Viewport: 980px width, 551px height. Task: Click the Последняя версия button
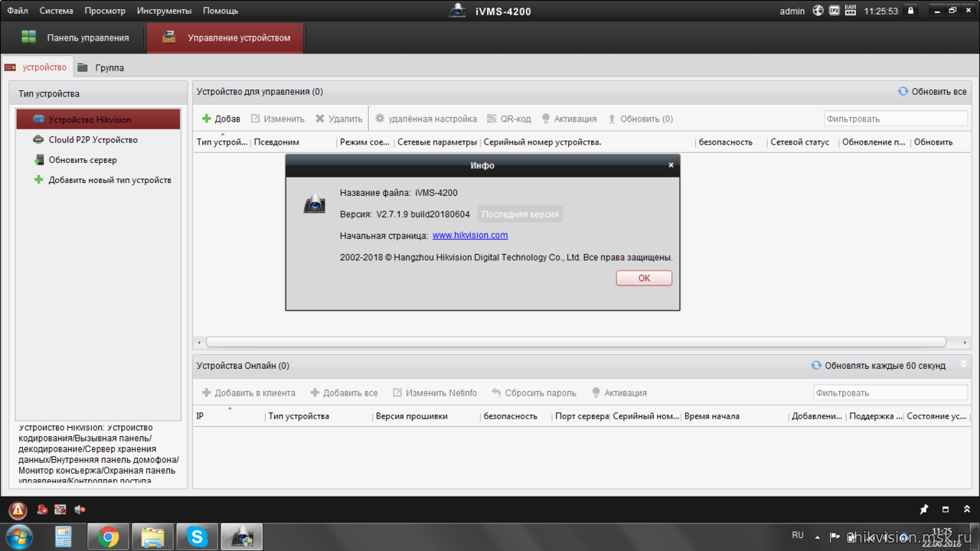tap(521, 214)
